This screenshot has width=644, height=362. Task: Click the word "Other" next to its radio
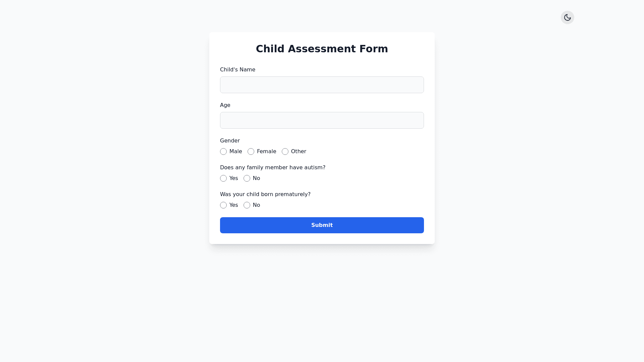point(299,152)
